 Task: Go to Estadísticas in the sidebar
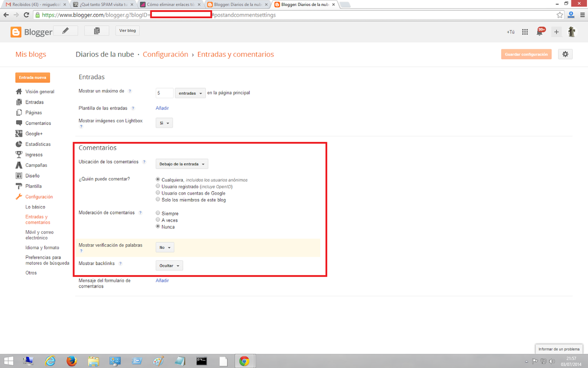coord(38,144)
